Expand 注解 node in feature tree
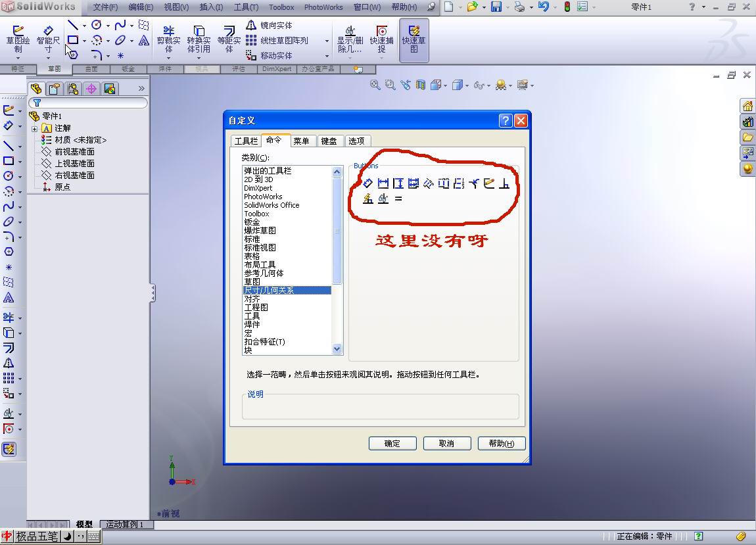The image size is (756, 545). coord(34,129)
